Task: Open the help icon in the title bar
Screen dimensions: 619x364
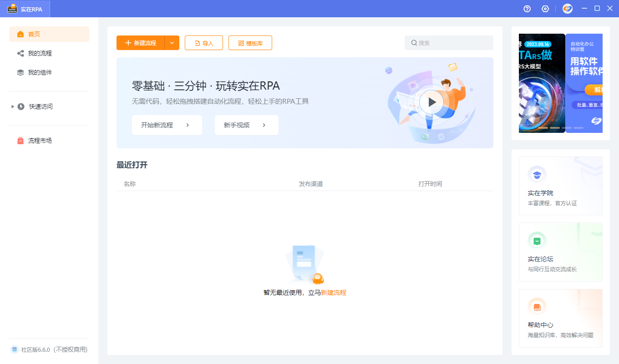Action: (x=527, y=9)
